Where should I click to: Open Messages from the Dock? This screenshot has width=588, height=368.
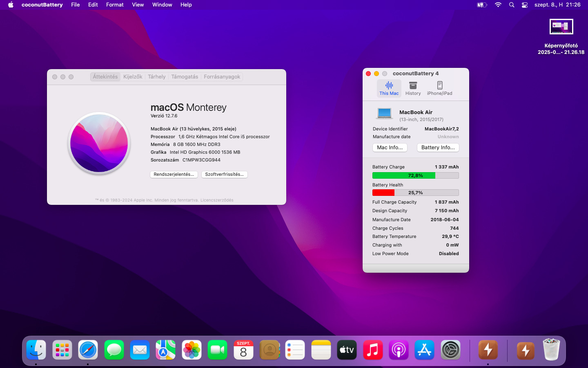(114, 350)
